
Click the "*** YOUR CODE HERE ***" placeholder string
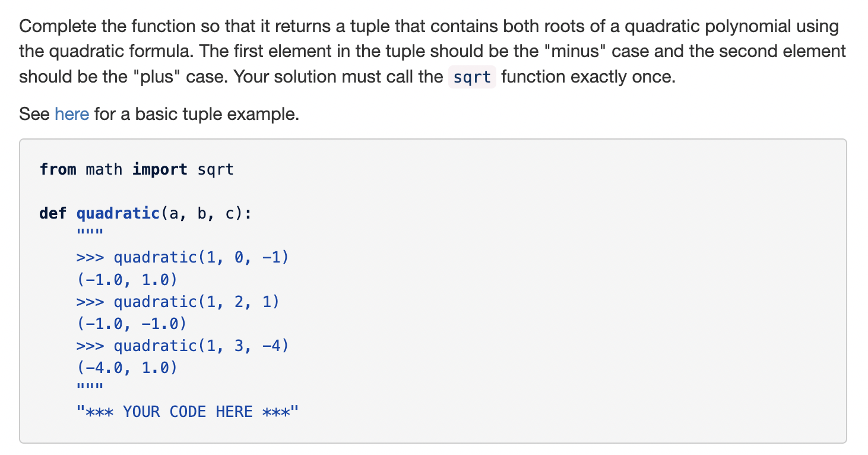click(x=188, y=412)
